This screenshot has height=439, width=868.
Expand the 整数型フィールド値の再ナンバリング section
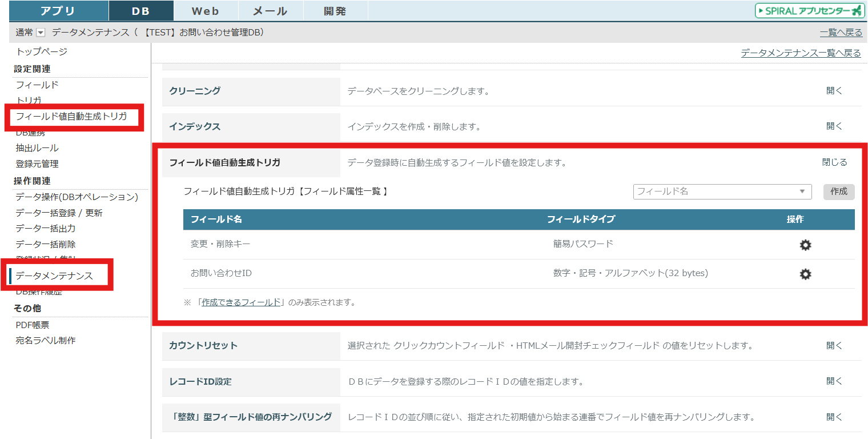click(834, 417)
